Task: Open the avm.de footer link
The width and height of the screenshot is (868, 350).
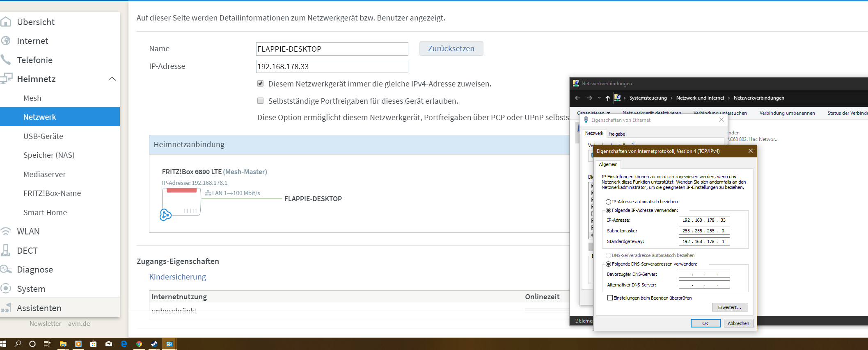Action: point(79,323)
